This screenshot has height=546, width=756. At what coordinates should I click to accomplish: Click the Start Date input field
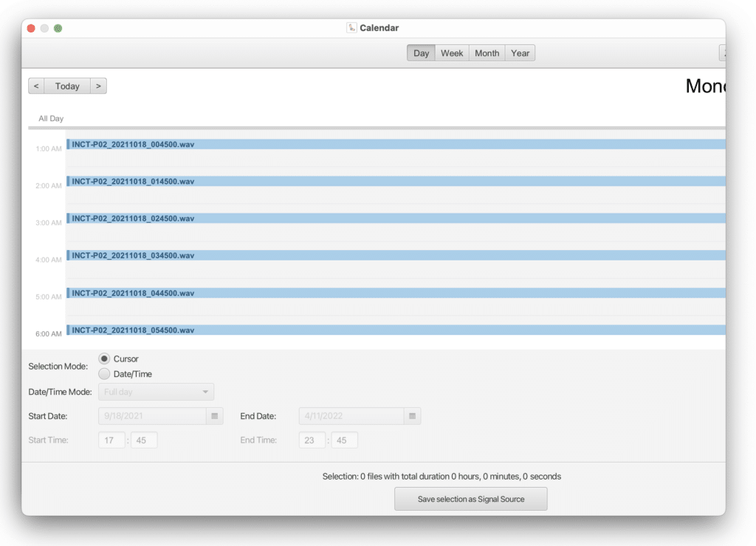(x=151, y=416)
